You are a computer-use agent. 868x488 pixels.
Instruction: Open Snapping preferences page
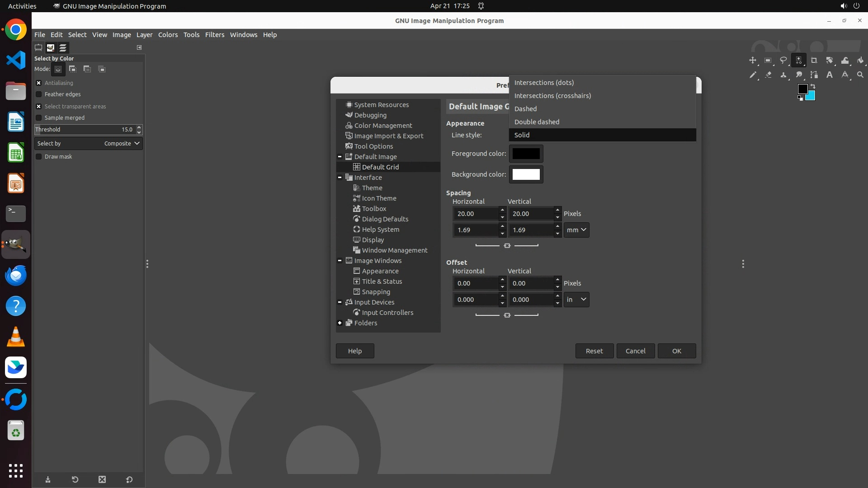376,292
